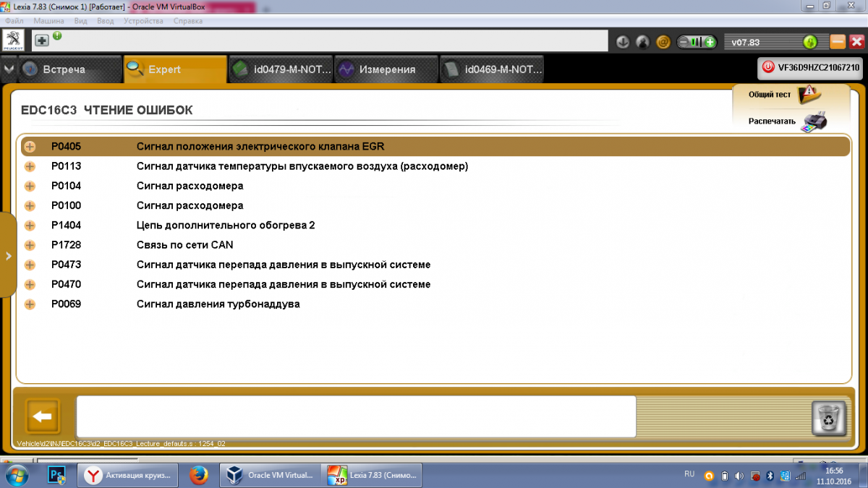868x488 pixels.
Task: Click the printer icon next to Распечатать
Action: tap(814, 121)
